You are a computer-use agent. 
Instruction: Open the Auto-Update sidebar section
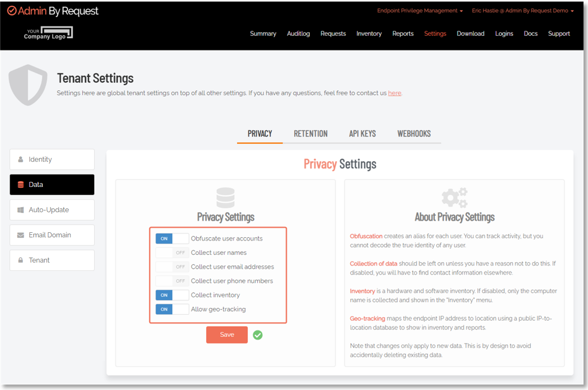(52, 210)
